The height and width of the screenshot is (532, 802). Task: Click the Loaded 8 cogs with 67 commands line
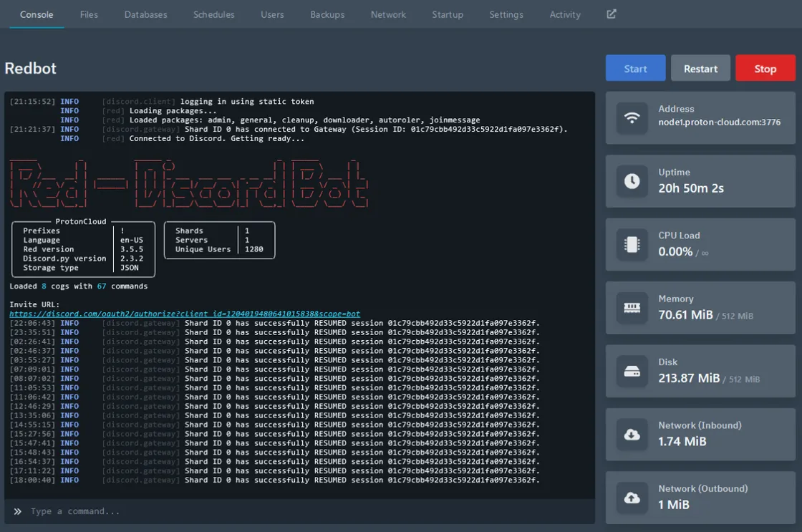[78, 286]
